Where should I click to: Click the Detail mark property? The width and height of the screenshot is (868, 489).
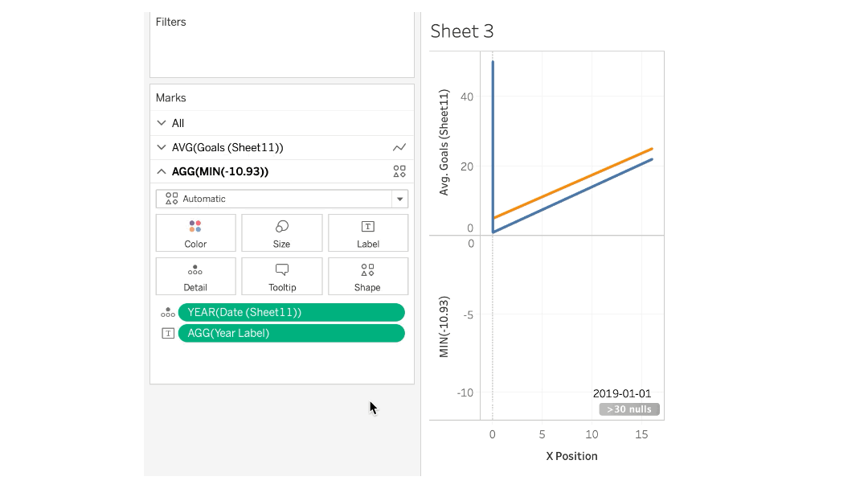pos(195,277)
